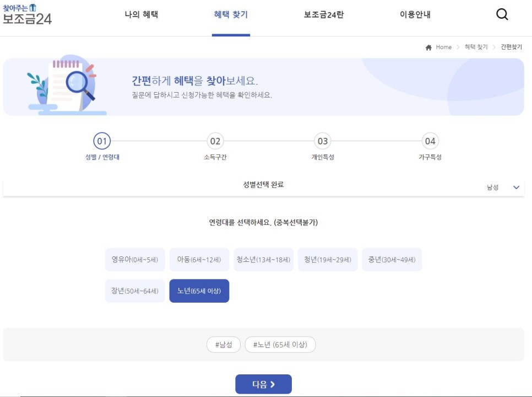The height and width of the screenshot is (397, 532).
Task: Go to 혜택 찾기 breadcrumb link
Action: pyautogui.click(x=476, y=47)
